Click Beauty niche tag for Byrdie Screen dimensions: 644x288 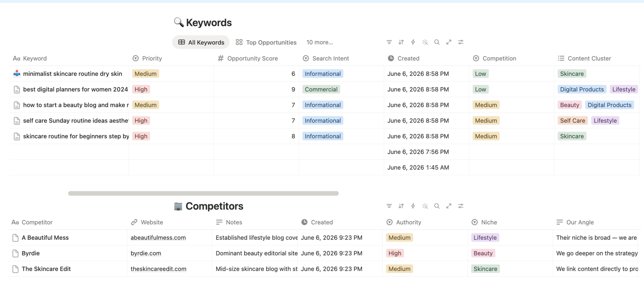click(483, 253)
